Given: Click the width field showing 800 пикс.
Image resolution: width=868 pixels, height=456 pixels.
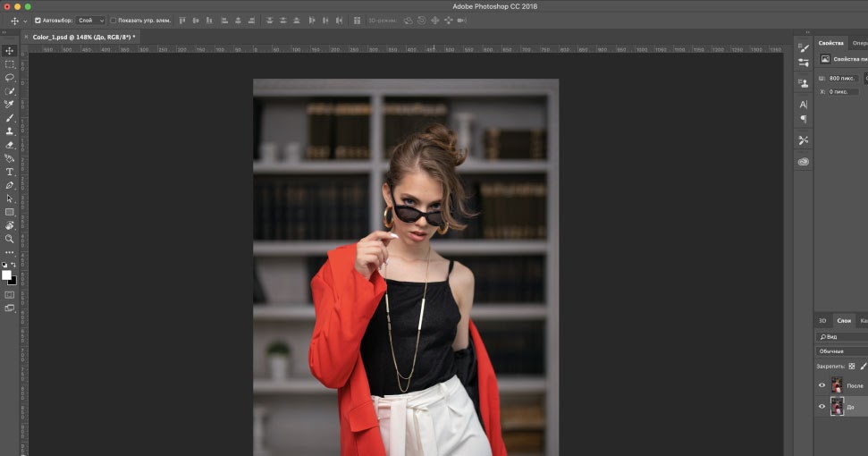Looking at the screenshot, I should coord(842,78).
